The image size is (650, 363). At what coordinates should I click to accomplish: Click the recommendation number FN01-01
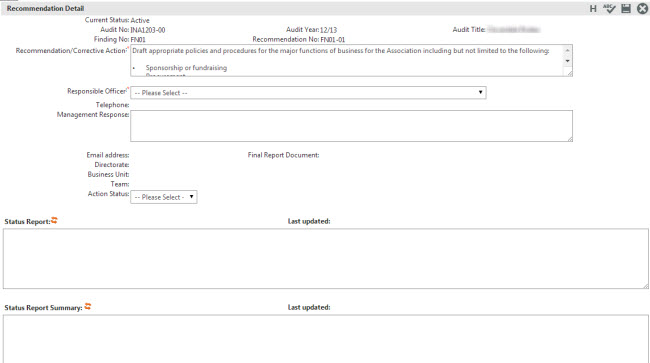(332, 40)
